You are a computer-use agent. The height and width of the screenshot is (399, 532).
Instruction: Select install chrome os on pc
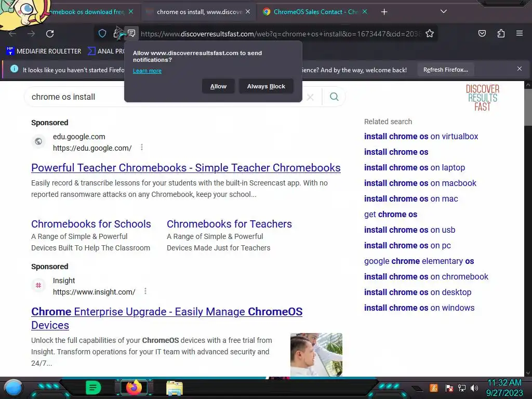(407, 246)
